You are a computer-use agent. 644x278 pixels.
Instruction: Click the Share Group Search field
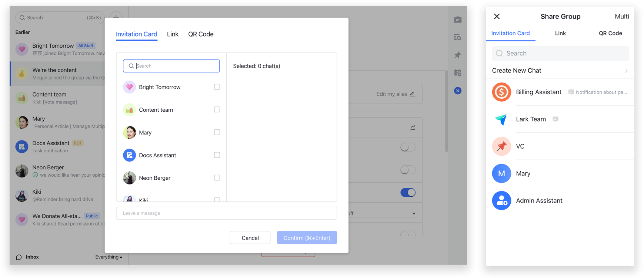pyautogui.click(x=560, y=53)
